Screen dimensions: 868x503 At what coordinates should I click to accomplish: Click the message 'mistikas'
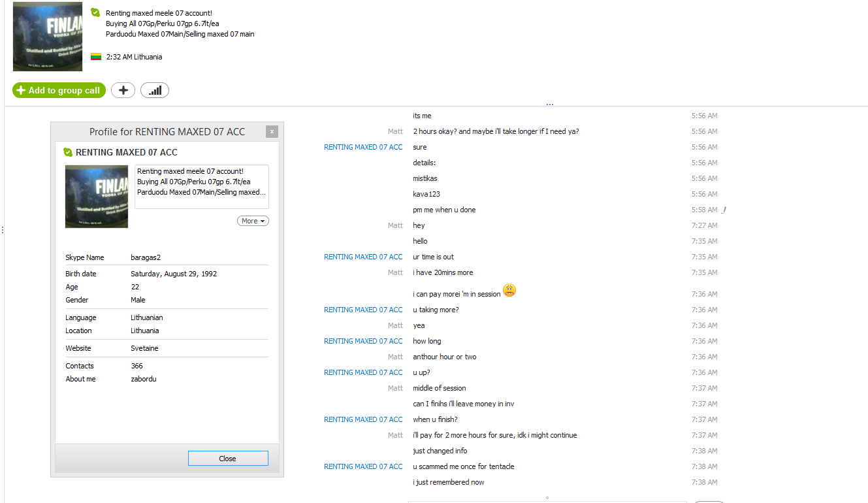pos(425,178)
